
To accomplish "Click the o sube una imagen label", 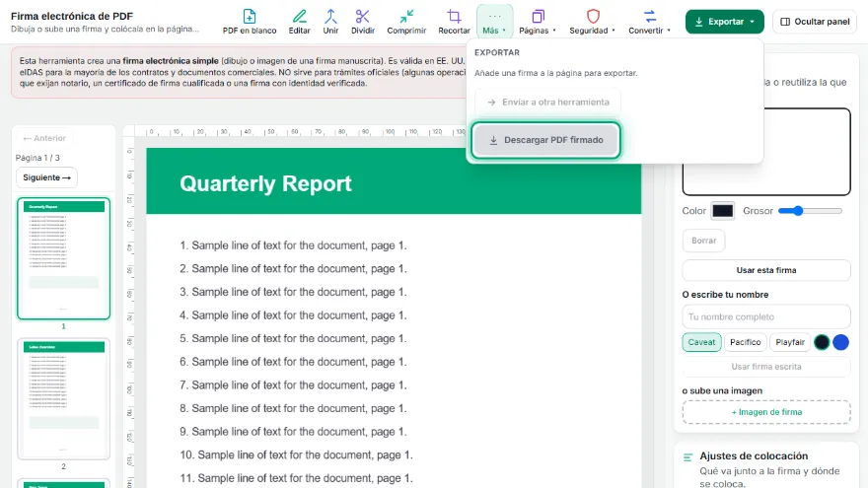I will pos(722,390).
